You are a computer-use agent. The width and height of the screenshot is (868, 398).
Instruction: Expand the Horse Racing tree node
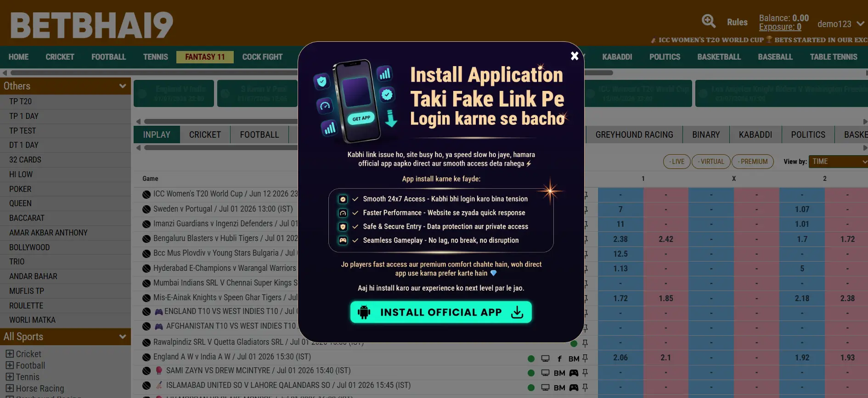click(x=9, y=388)
